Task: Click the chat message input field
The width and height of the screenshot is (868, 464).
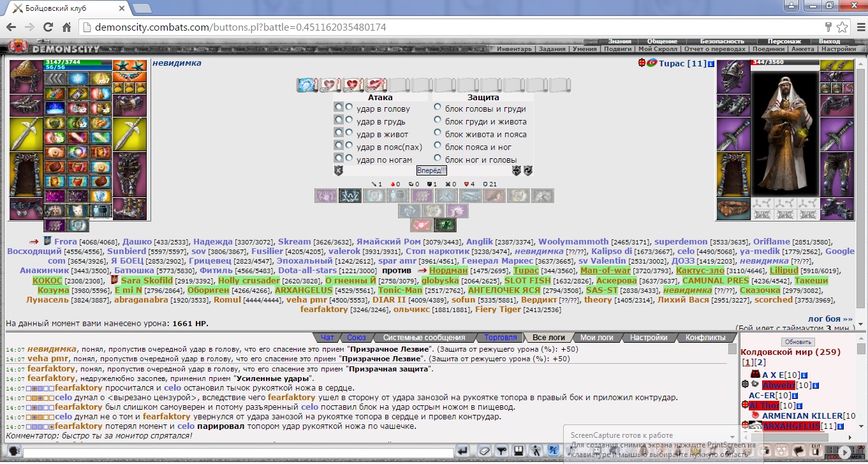Action: (238, 452)
